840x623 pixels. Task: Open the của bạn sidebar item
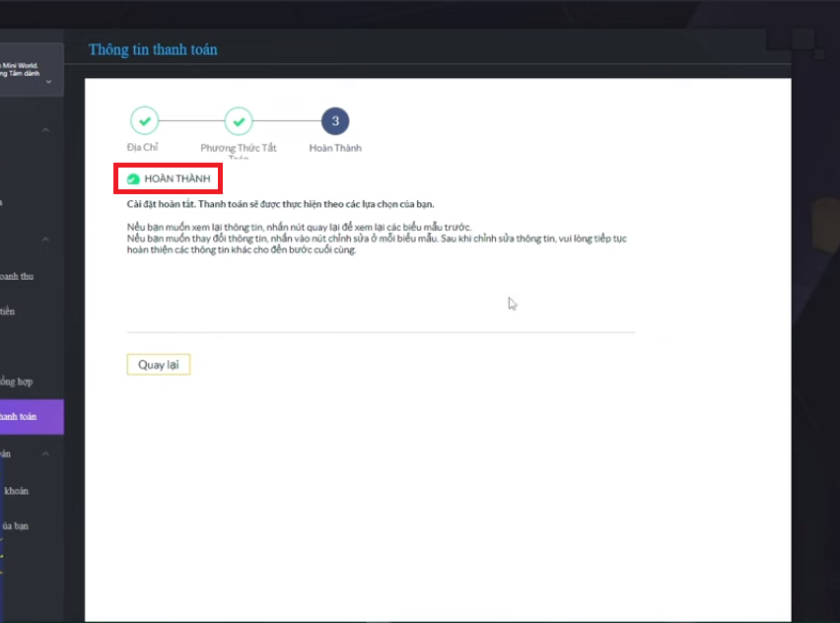pos(15,525)
